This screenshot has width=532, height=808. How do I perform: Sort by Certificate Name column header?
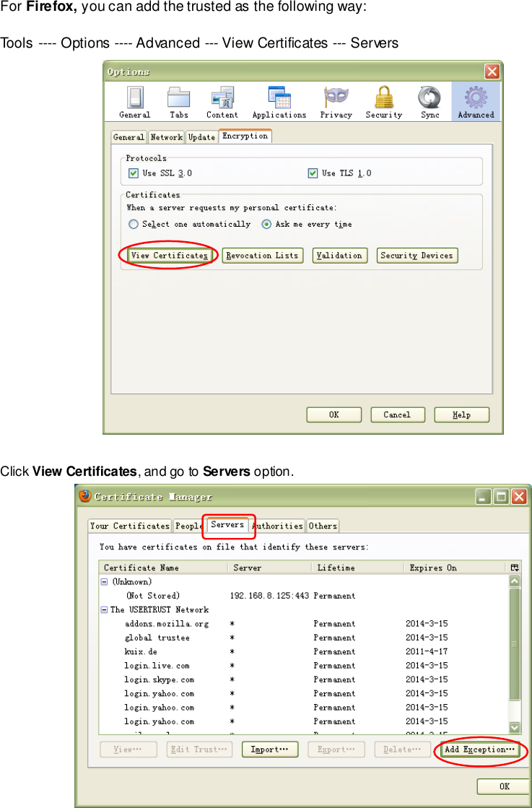pos(163,568)
